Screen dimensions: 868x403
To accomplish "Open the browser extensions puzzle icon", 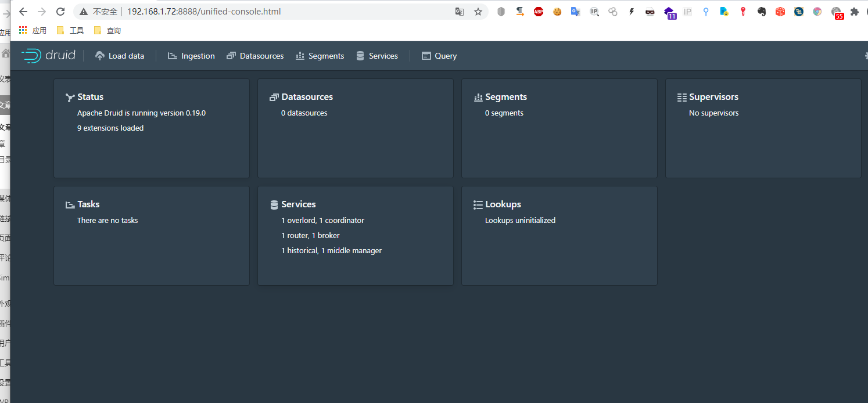I will 854,12.
